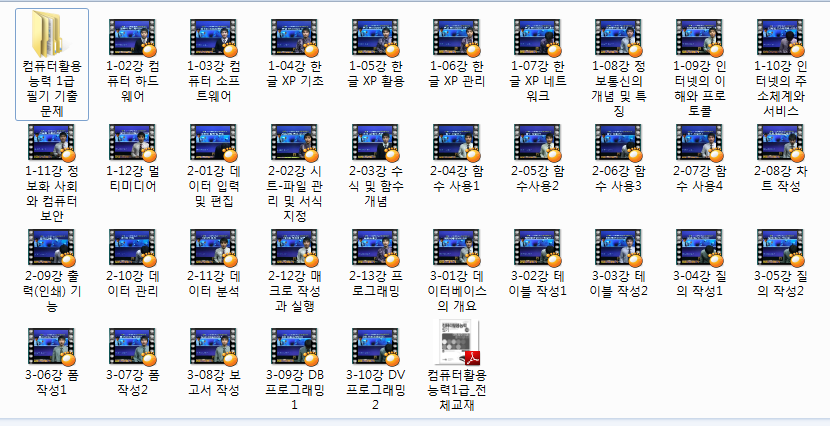
Task: Select the 컴퓨터활용능력1급_전체교재 PDF file
Action: tap(457, 343)
